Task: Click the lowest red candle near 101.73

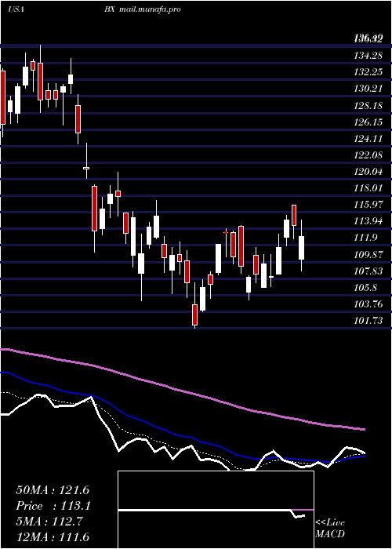Action: point(194,314)
